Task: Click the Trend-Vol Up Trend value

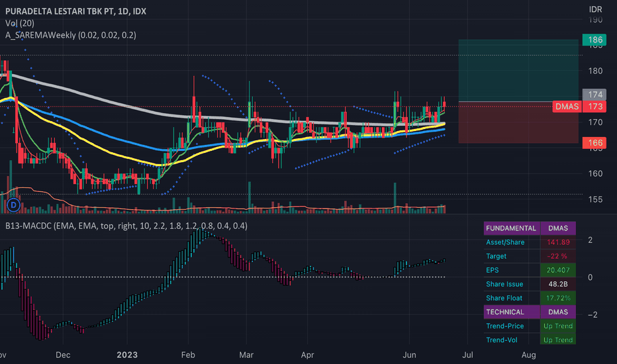Action: pyautogui.click(x=558, y=340)
